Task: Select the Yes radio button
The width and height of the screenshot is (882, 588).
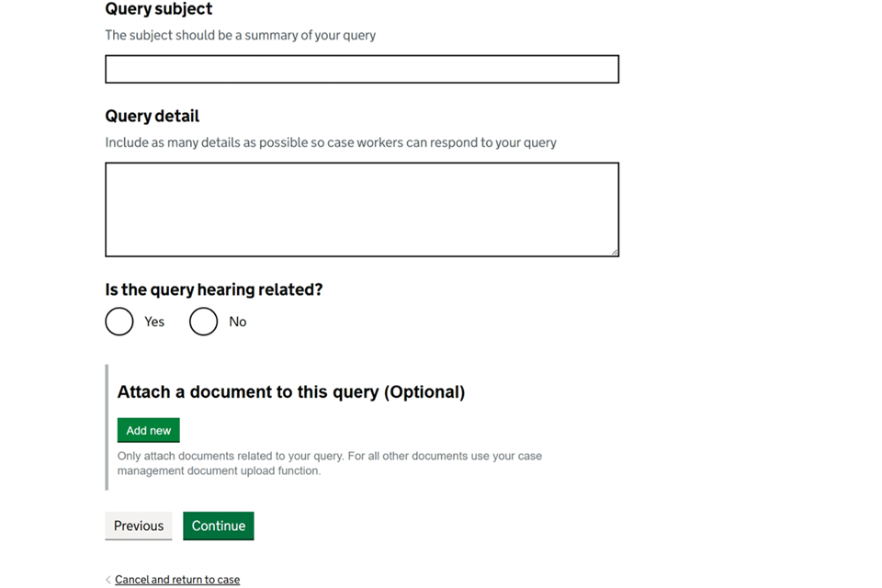Action: click(119, 322)
